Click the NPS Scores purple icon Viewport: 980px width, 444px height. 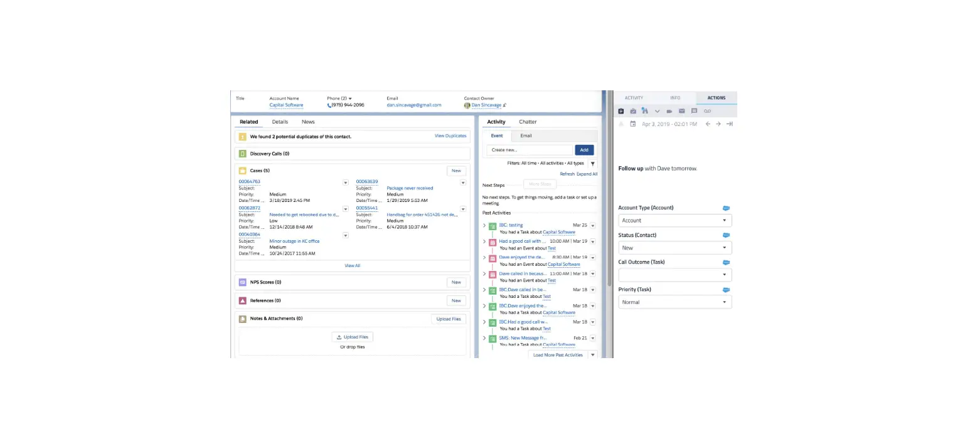(242, 282)
